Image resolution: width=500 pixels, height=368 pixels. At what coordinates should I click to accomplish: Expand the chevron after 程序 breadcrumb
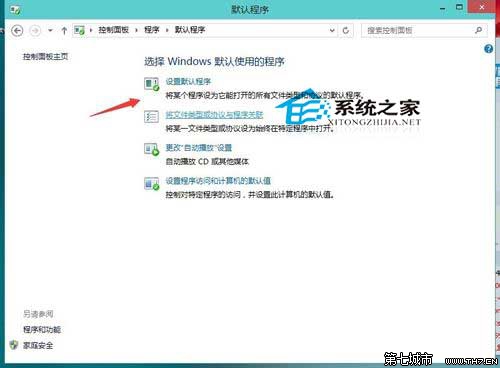pos(167,30)
